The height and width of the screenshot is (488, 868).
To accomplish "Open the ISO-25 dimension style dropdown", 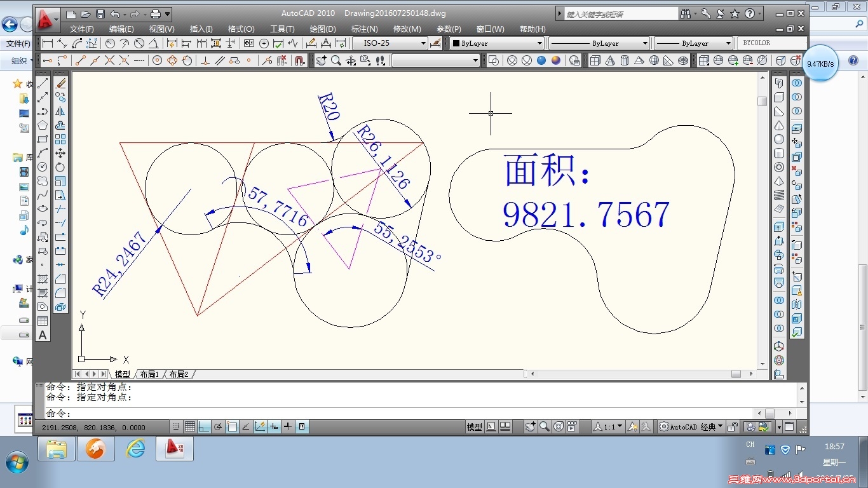I will [x=390, y=43].
